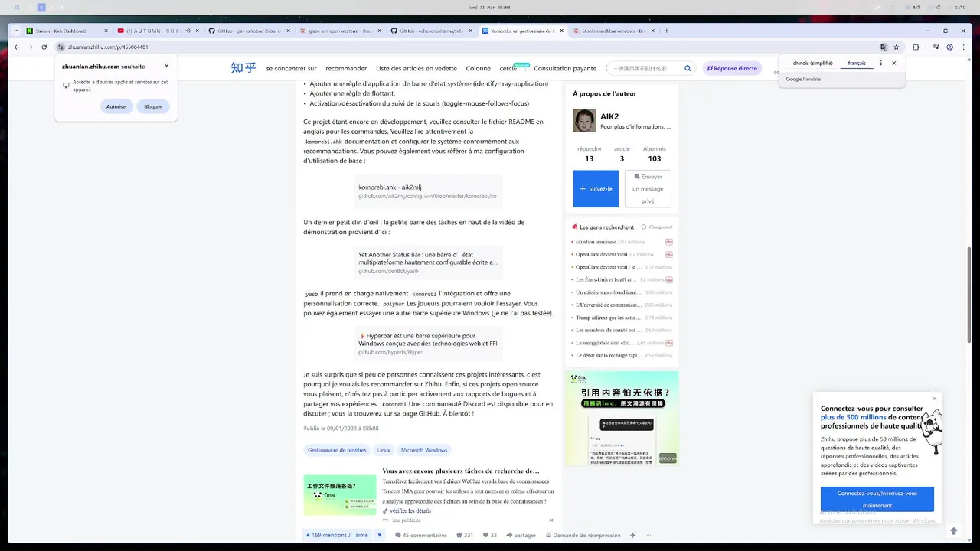
Task: Click the sparkle AI icon in bottom bar
Action: point(633,535)
